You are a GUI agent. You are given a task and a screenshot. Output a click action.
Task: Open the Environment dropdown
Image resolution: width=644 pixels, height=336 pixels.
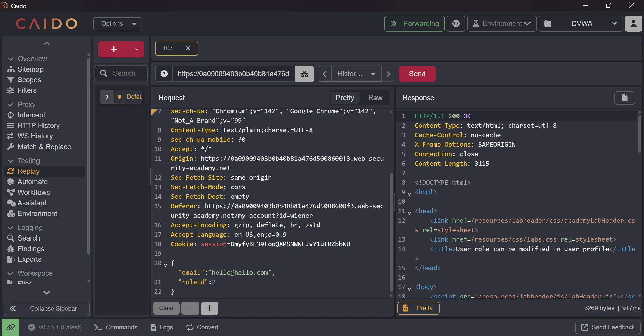(x=502, y=24)
